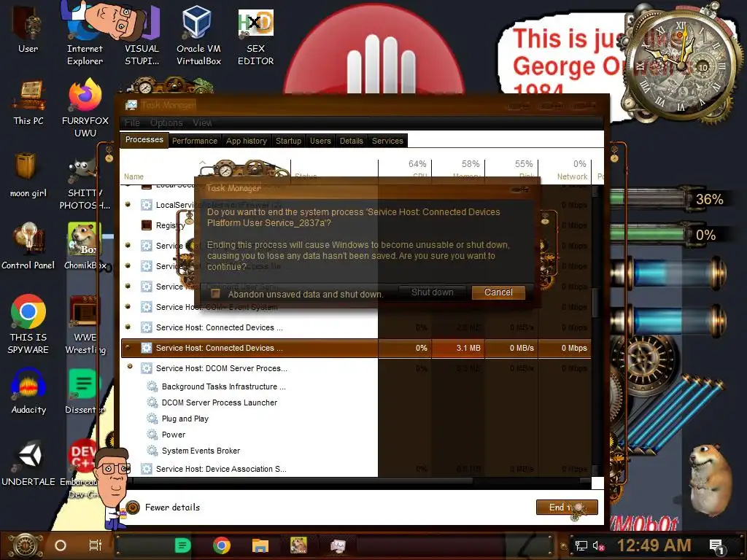Open the moon girl folder icon
747x560 pixels.
[28, 175]
